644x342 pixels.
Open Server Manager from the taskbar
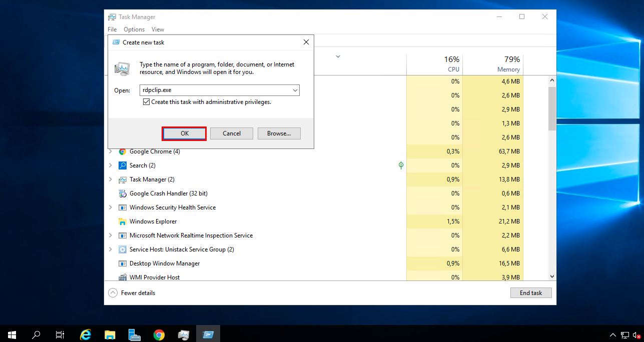[135, 334]
